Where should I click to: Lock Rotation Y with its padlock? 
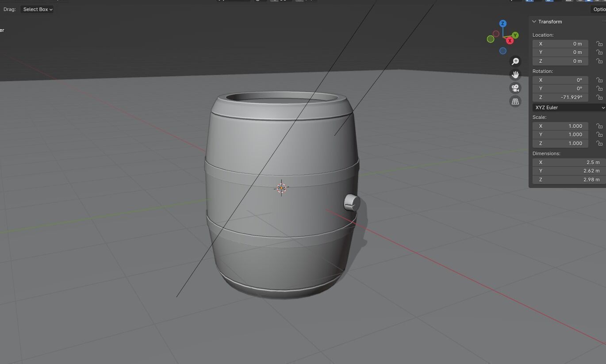tap(599, 88)
